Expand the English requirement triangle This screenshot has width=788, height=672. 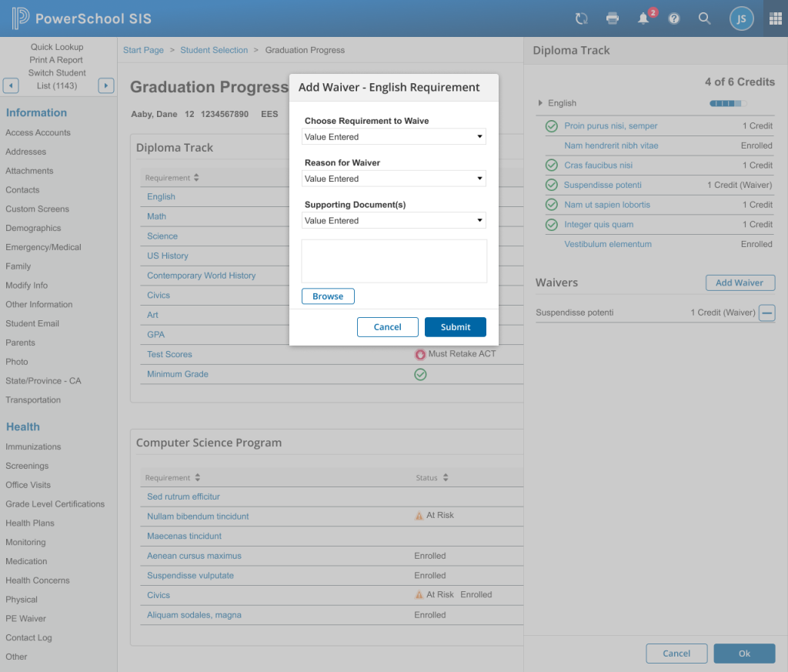(540, 103)
